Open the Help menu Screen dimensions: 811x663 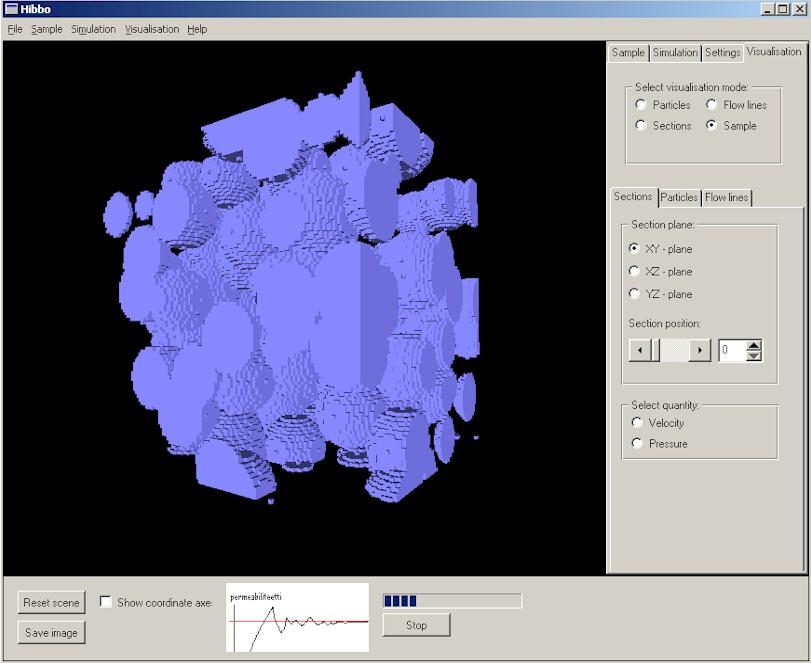197,29
